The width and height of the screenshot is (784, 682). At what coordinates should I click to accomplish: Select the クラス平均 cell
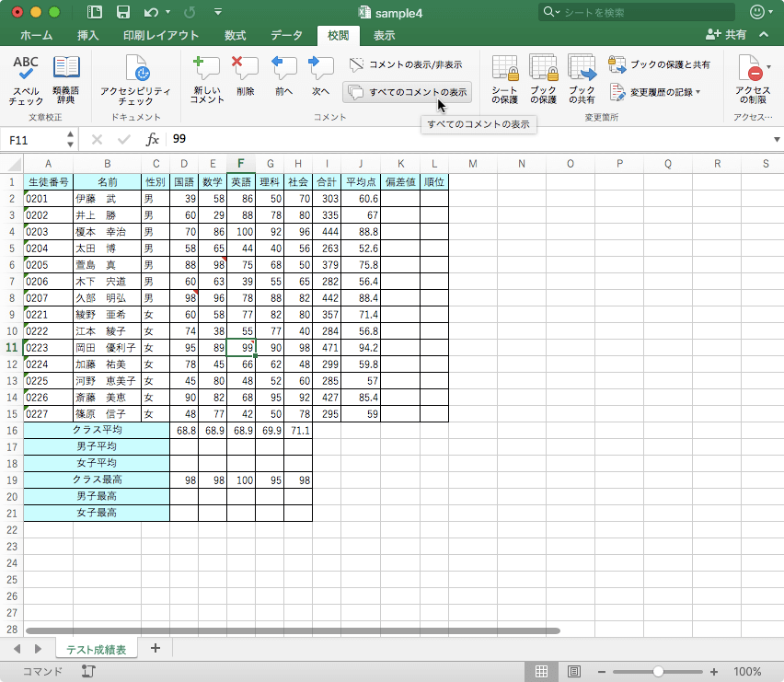click(x=97, y=430)
